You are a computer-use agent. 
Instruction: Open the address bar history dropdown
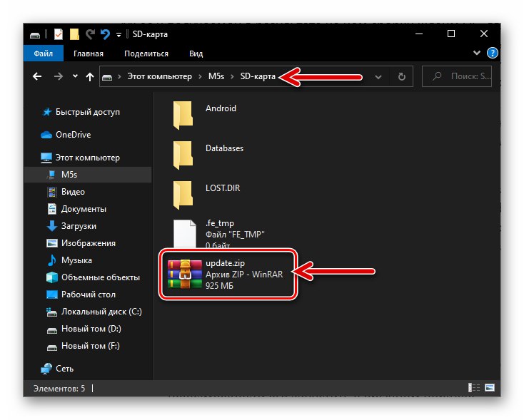point(378,77)
